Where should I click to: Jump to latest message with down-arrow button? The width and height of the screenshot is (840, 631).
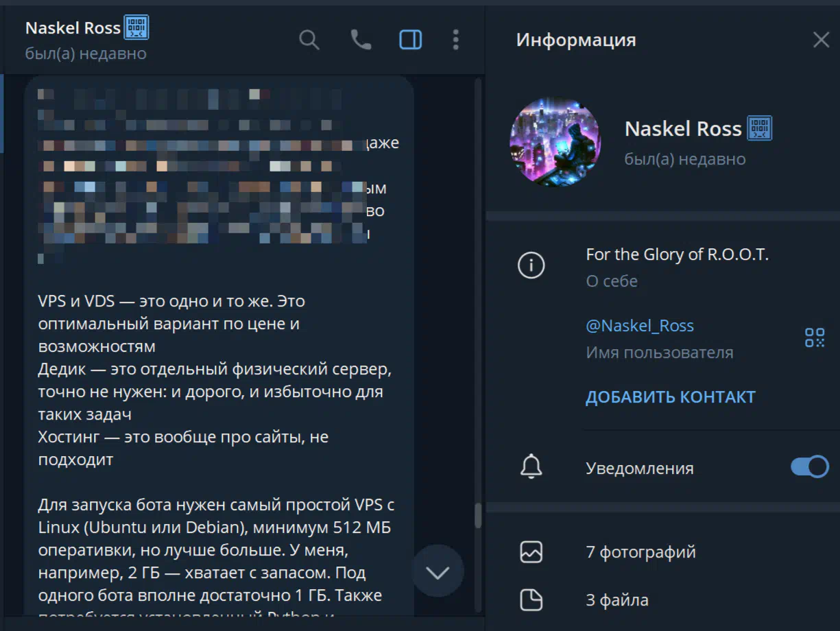click(x=437, y=571)
